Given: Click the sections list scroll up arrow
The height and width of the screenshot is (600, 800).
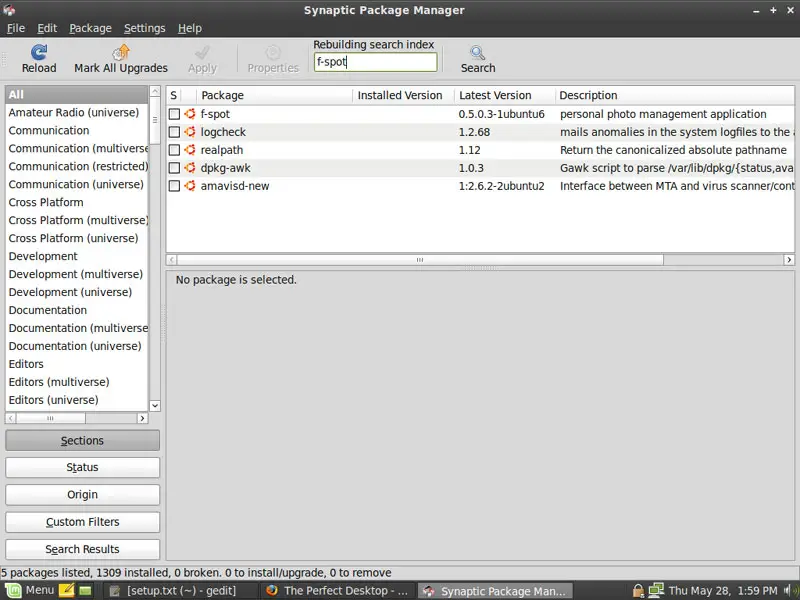Looking at the screenshot, I should (x=155, y=91).
